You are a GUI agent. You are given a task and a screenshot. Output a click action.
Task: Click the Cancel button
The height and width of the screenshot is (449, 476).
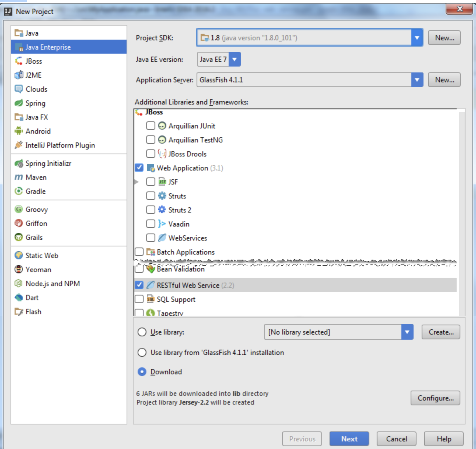[397, 439]
